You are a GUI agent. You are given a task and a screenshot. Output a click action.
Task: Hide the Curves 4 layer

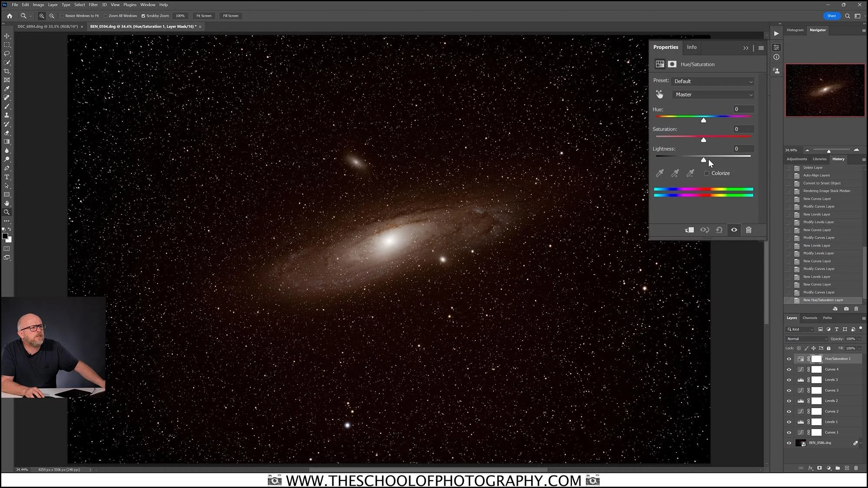coord(789,369)
